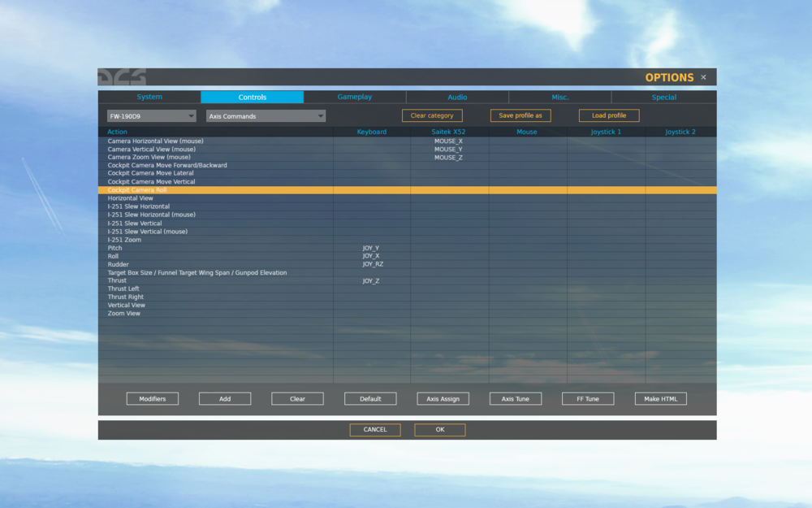
Task: Reset bindings with the Default button
Action: pos(370,398)
